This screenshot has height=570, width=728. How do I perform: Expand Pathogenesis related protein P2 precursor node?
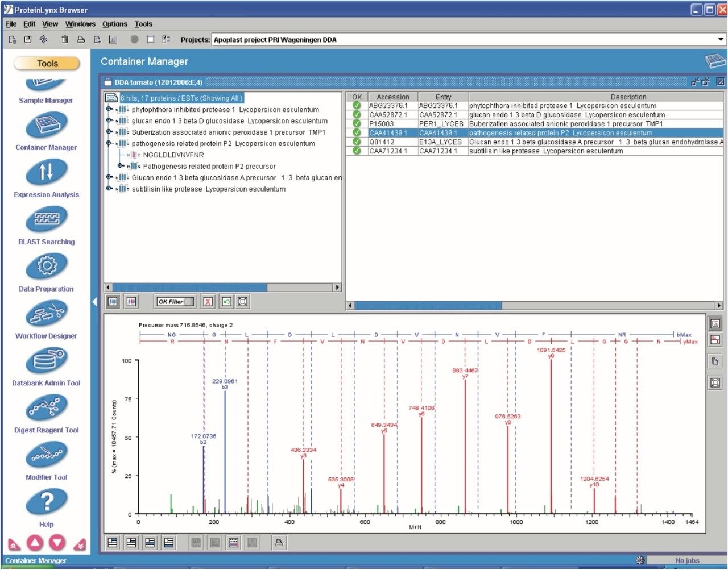[x=120, y=166]
